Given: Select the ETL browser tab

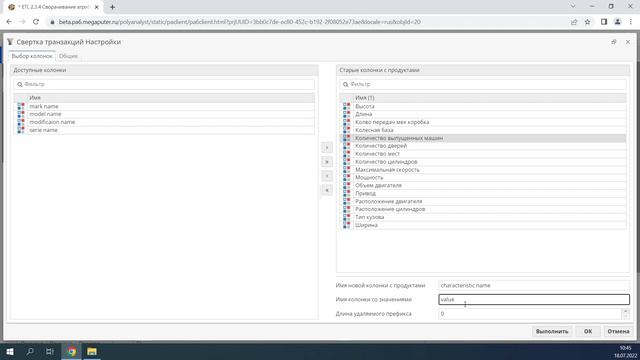Looking at the screenshot, I should [x=53, y=7].
